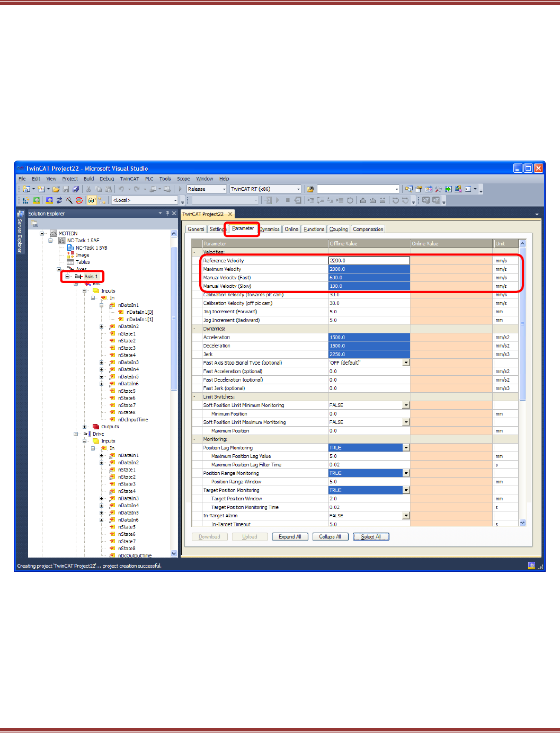Click the Paste clipboard icon
This screenshot has height=733, width=560.
[x=109, y=189]
